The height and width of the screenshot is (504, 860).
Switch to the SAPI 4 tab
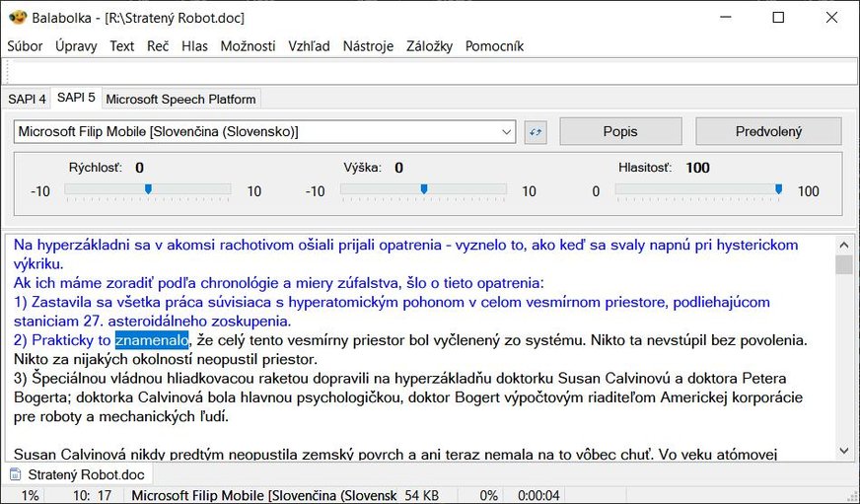tap(27, 99)
